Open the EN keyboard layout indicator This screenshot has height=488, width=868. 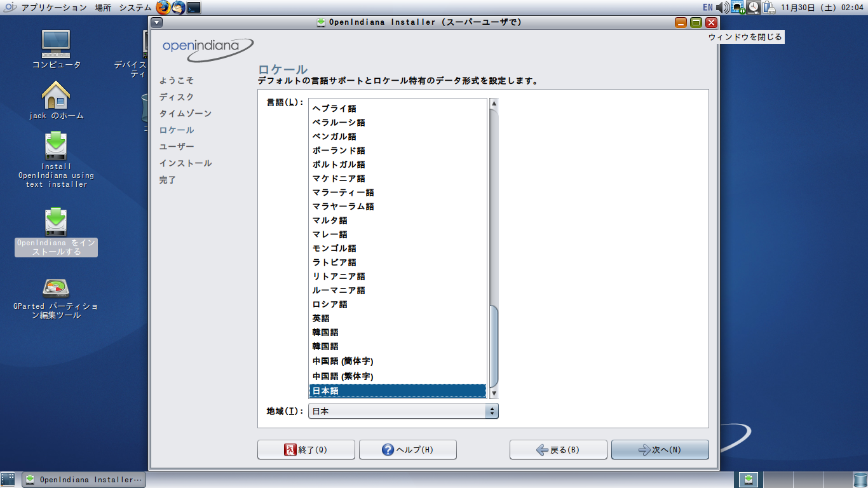[707, 8]
